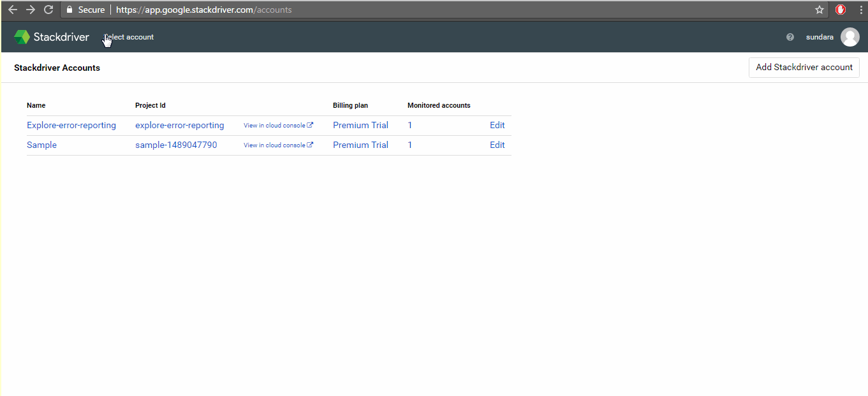Reload the page with refresh icon
Image resolution: width=868 pixels, height=396 pixels.
click(x=48, y=10)
